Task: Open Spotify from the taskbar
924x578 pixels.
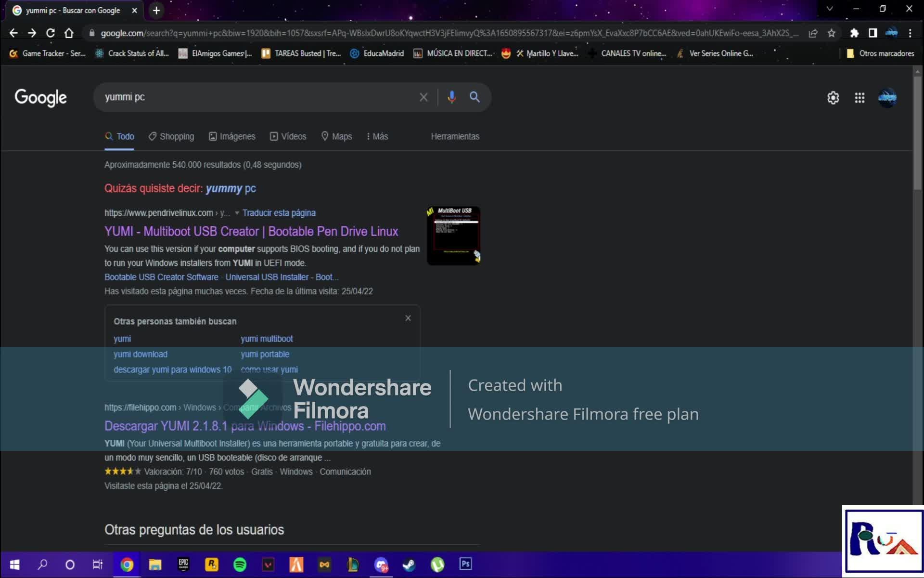Action: (x=240, y=565)
